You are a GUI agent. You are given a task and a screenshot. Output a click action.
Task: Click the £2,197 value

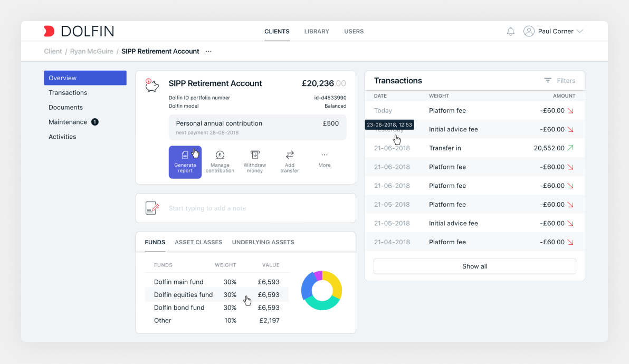pyautogui.click(x=269, y=320)
